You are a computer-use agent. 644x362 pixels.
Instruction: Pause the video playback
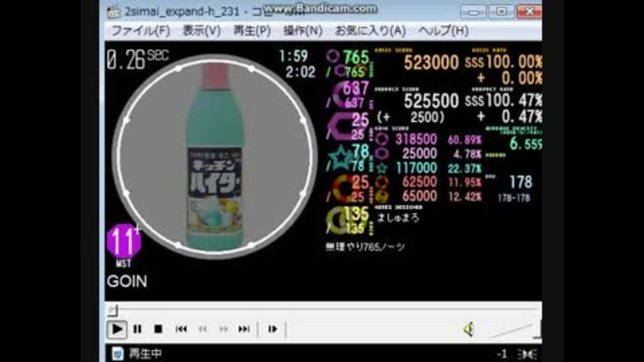[x=138, y=329]
